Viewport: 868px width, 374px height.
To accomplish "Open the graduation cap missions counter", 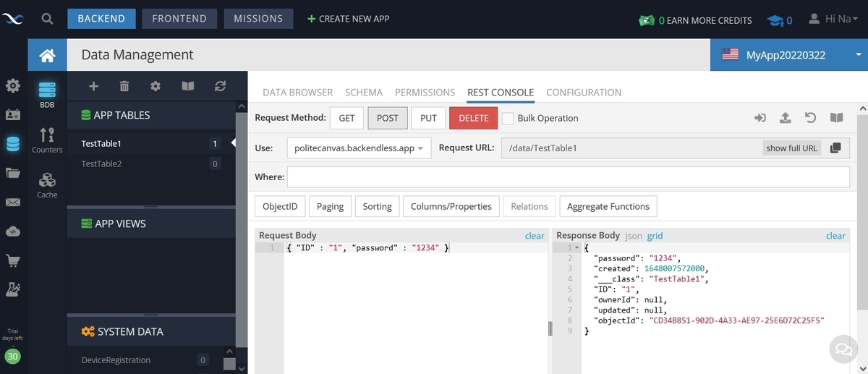I will (x=780, y=20).
